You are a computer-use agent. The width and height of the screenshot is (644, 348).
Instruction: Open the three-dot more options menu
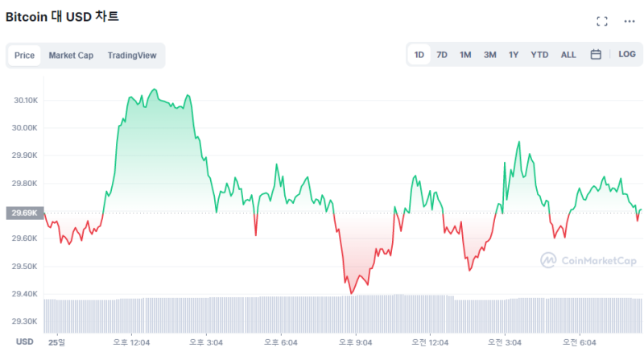coord(629,21)
